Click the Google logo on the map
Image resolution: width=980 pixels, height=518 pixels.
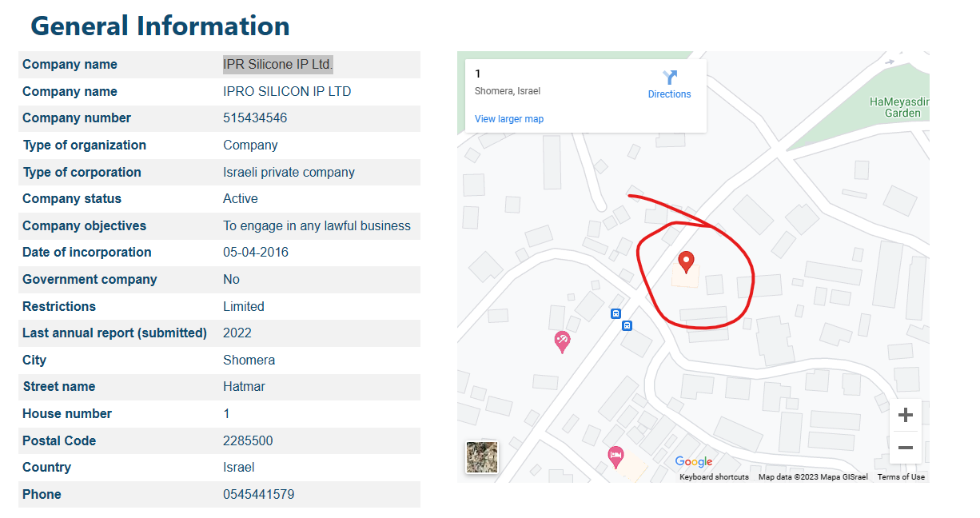pos(693,461)
